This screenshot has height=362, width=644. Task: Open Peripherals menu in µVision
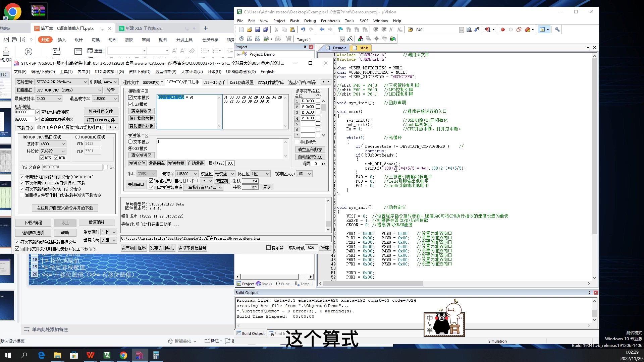(330, 21)
